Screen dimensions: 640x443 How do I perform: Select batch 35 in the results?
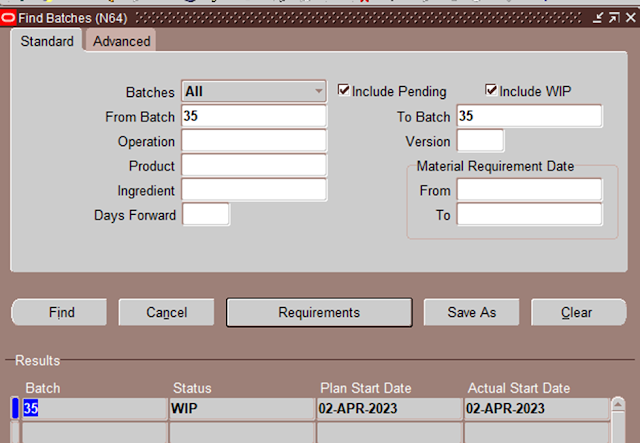[94, 408]
